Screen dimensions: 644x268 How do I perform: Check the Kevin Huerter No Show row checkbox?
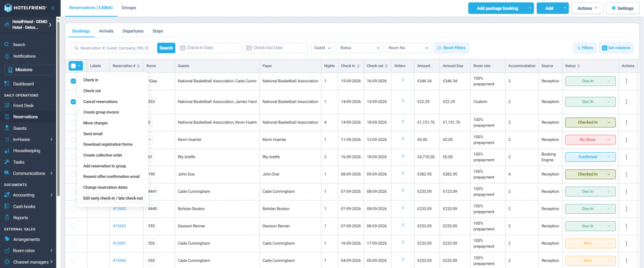[73, 140]
